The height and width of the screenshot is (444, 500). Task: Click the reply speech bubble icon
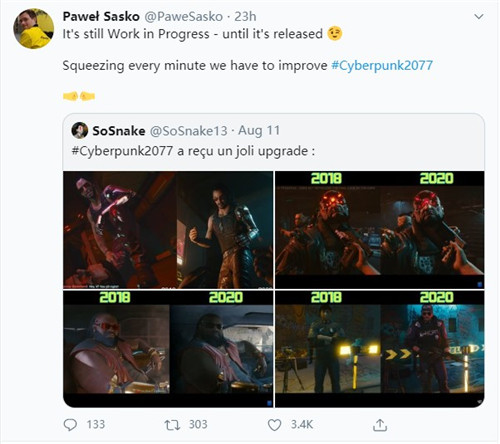point(70,425)
